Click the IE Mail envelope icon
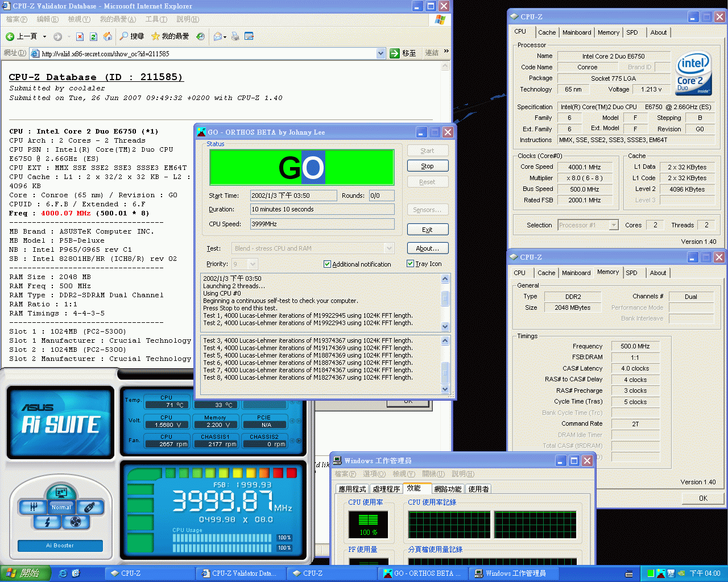728x582 pixels. (x=217, y=36)
